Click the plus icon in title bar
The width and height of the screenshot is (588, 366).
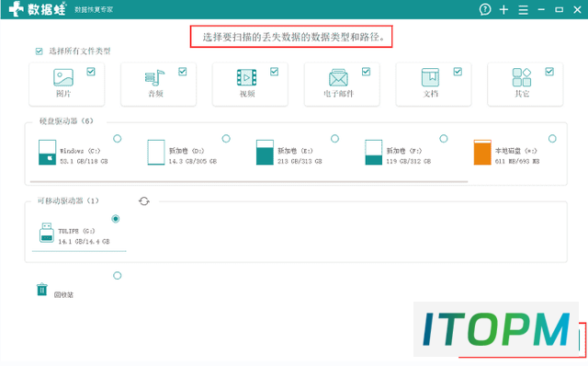[x=503, y=10]
